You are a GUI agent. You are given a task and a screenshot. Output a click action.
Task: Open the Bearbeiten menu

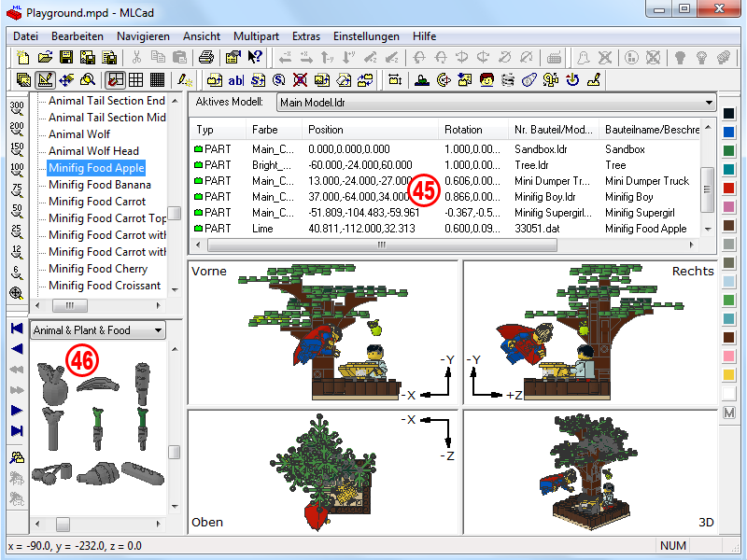click(78, 36)
